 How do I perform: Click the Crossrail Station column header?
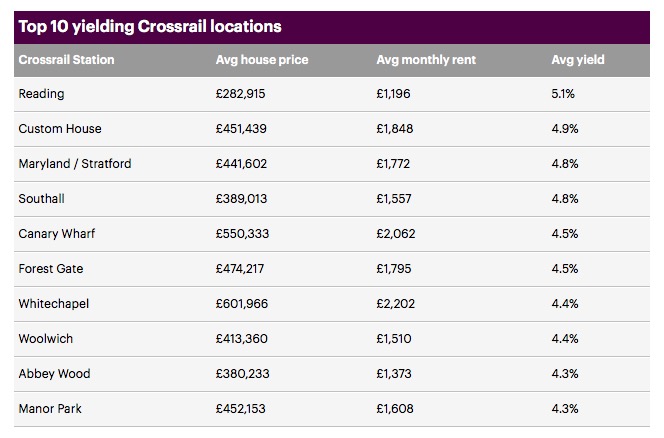[x=66, y=60]
